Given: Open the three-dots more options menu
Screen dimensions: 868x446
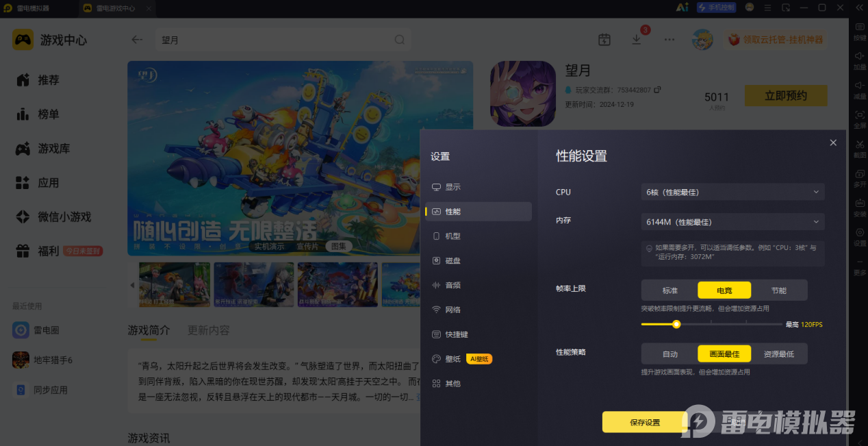Looking at the screenshot, I should 669,40.
